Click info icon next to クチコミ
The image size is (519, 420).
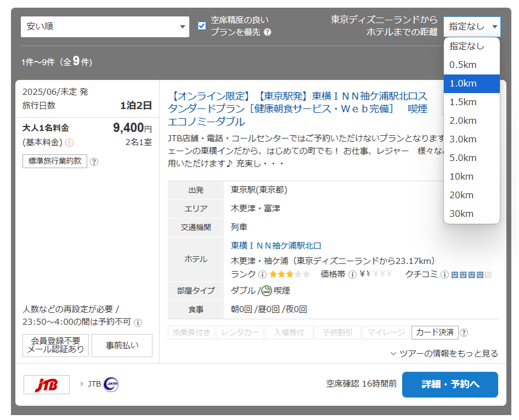(x=444, y=274)
